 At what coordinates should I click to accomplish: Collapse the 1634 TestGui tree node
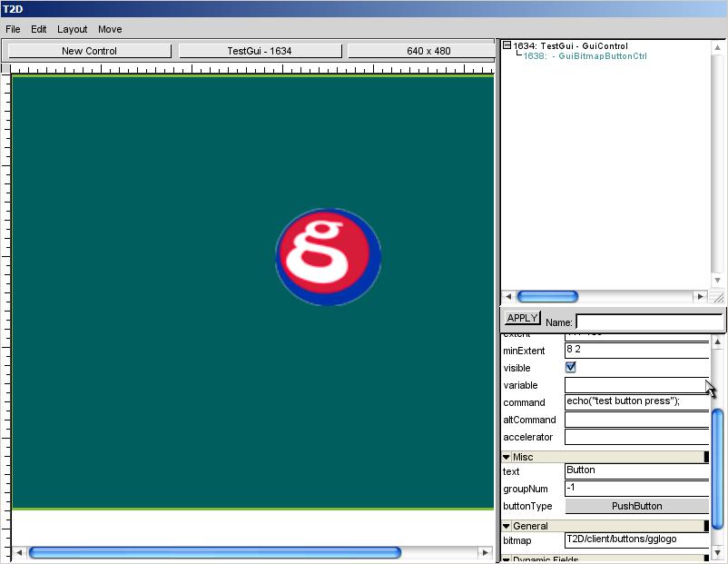(x=507, y=45)
